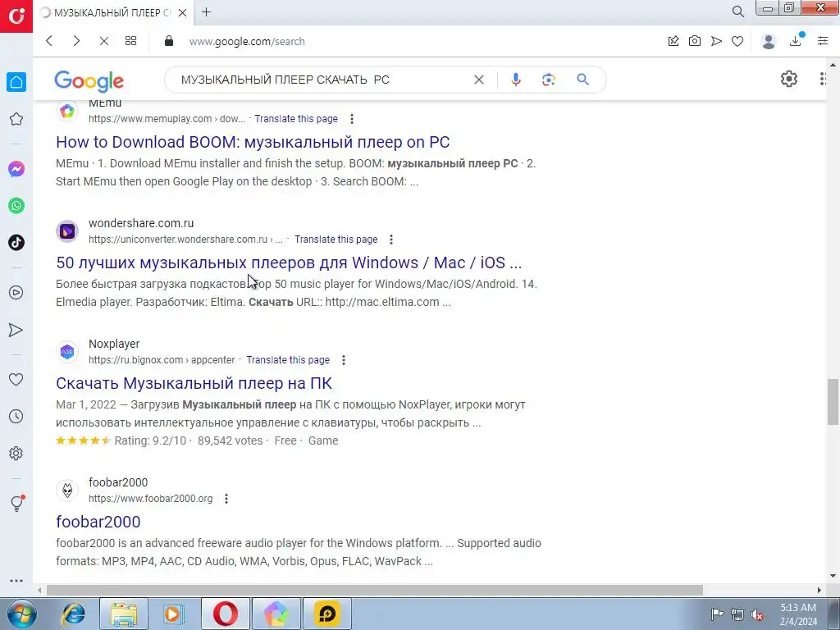Screen dimensions: 840x630
Task: Open 'Скачать Музыкальный плеер на ПК' result
Action: click(x=194, y=383)
